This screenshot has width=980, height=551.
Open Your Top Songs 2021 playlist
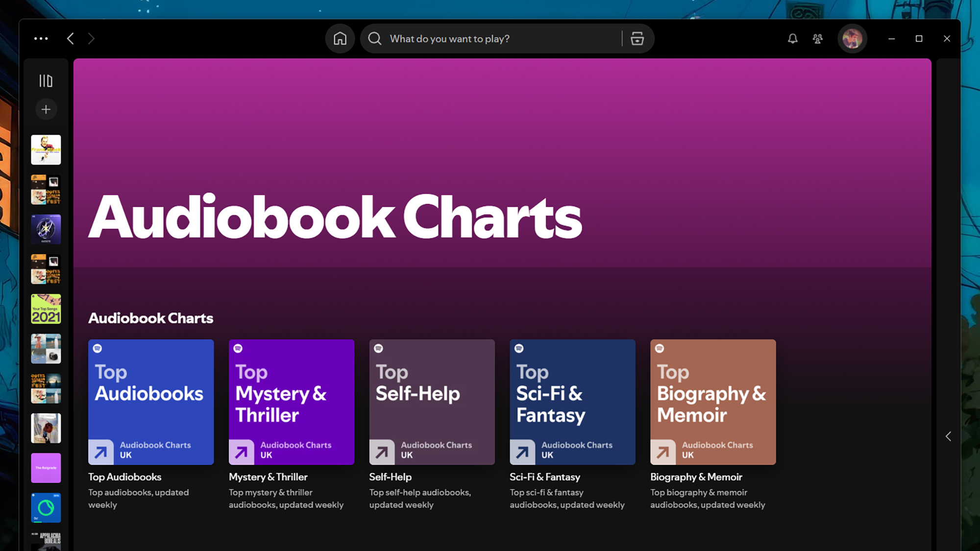pyautogui.click(x=46, y=309)
